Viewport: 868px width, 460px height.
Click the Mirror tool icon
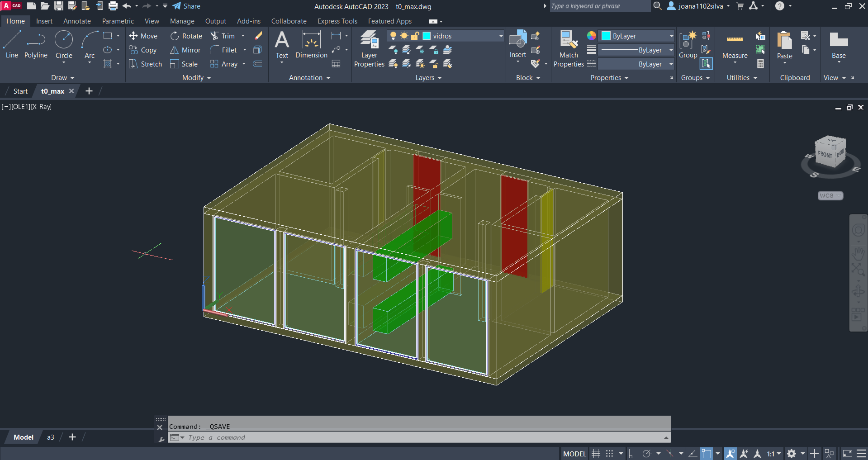point(175,50)
